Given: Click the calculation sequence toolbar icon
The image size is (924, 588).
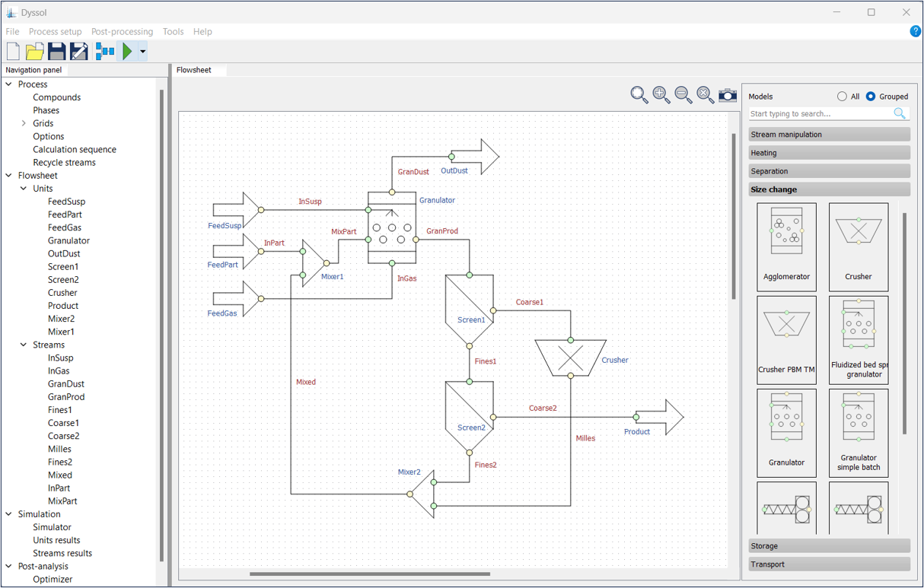Looking at the screenshot, I should click(x=104, y=51).
